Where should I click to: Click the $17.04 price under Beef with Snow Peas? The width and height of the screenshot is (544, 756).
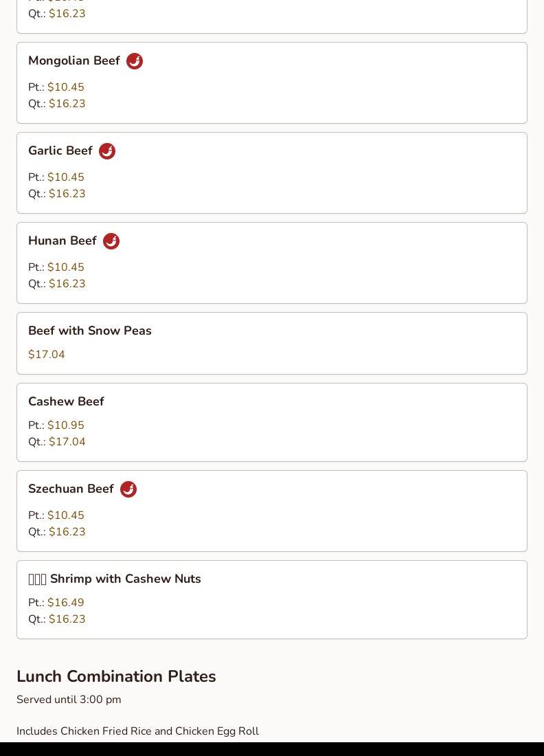(x=47, y=355)
